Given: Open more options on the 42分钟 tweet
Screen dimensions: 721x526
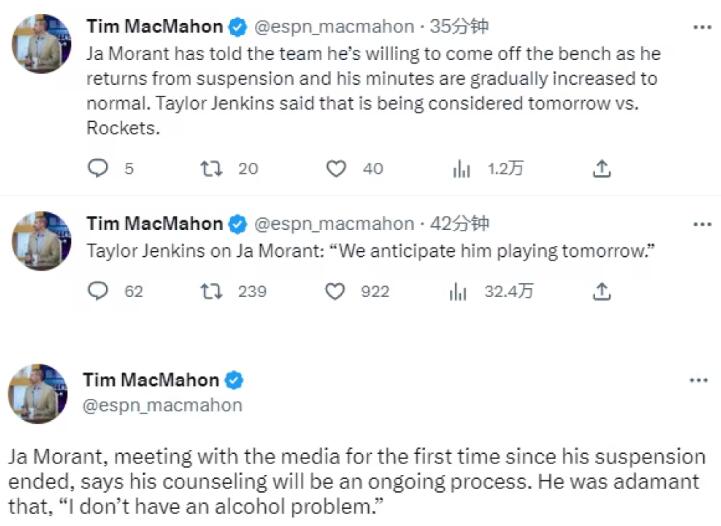Looking at the screenshot, I should (702, 225).
